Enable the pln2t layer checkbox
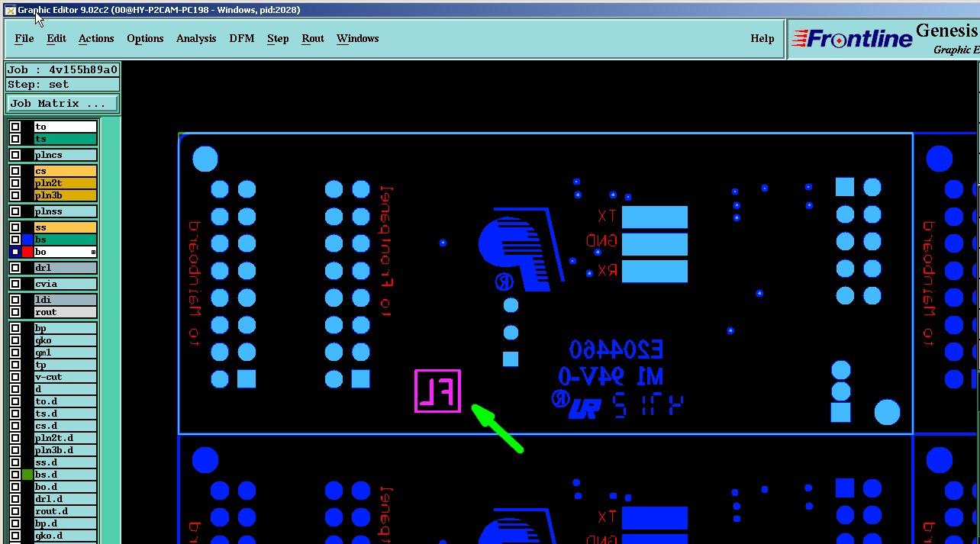Screen dimensions: 980x544 15,183
